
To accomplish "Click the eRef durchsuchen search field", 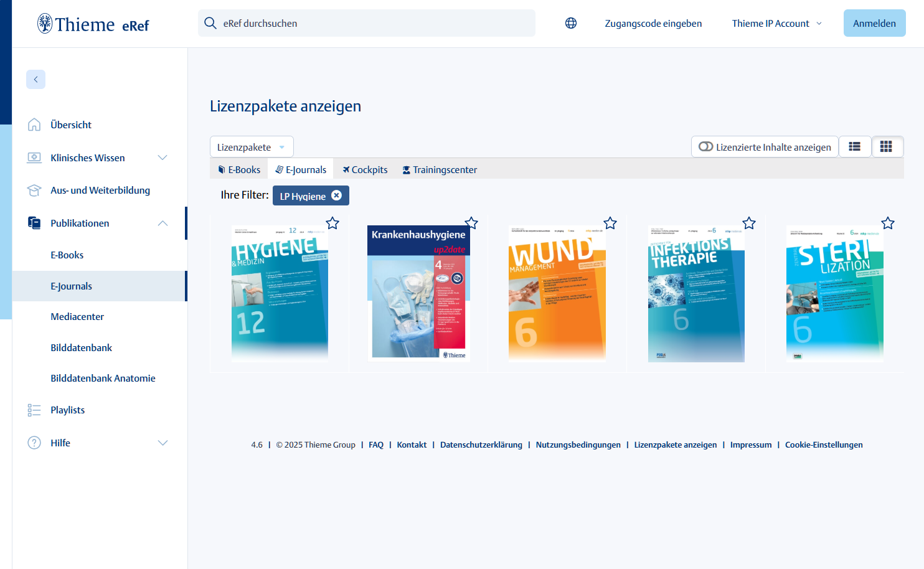I will [367, 23].
